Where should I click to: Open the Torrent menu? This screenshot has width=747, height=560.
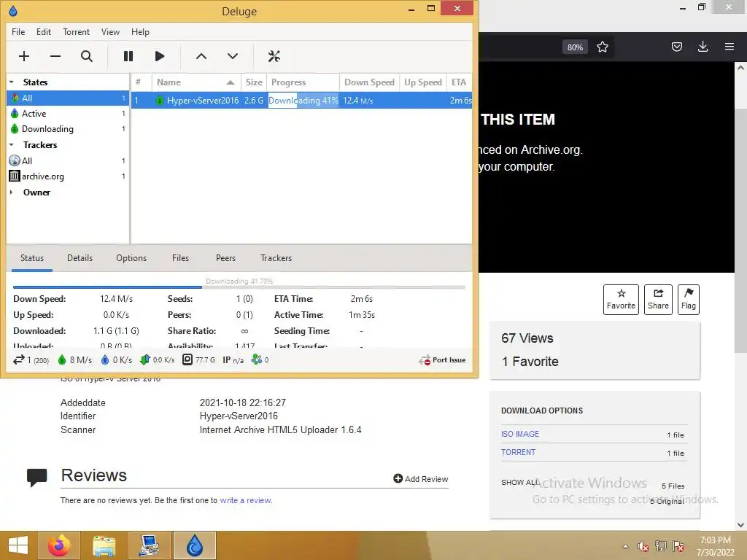76,32
